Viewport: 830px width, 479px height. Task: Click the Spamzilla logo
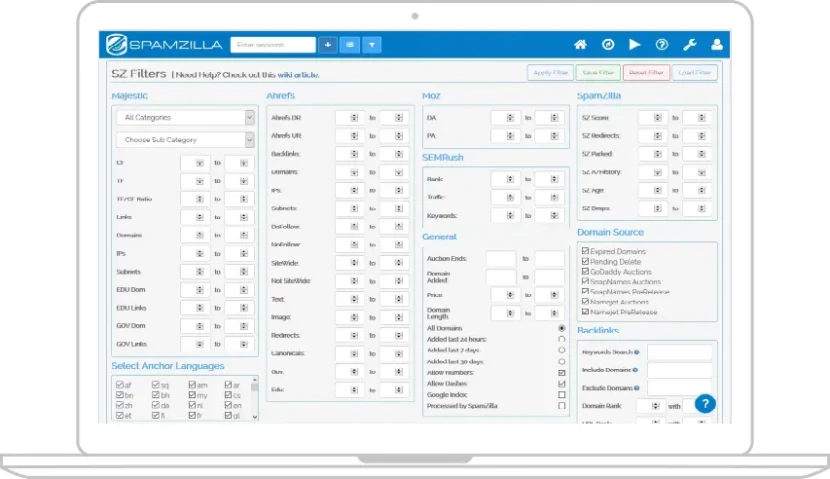[164, 45]
